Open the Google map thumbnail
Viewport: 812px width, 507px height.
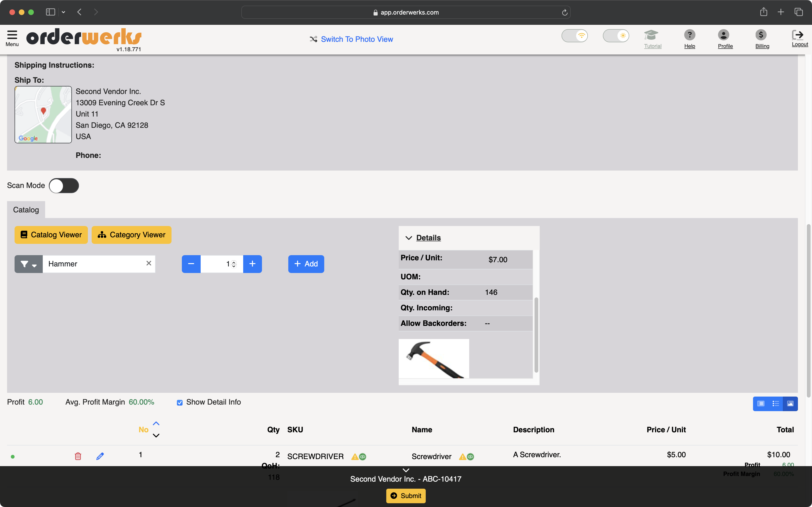(43, 115)
